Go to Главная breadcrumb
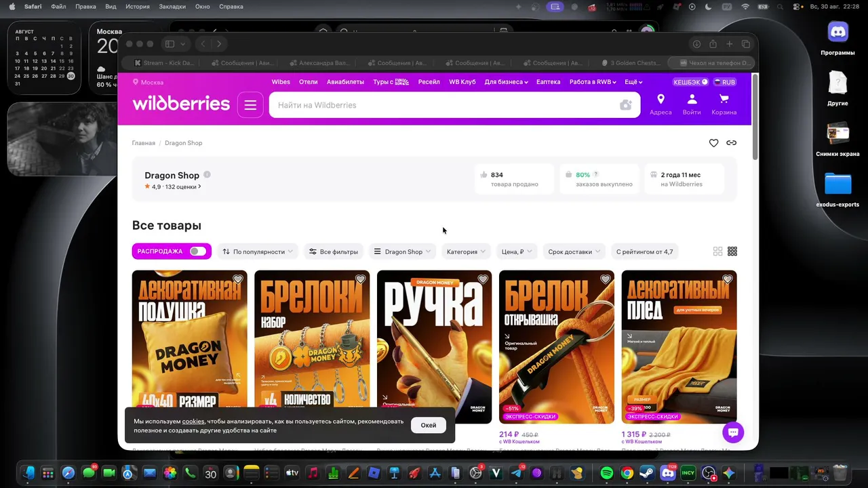 point(144,143)
